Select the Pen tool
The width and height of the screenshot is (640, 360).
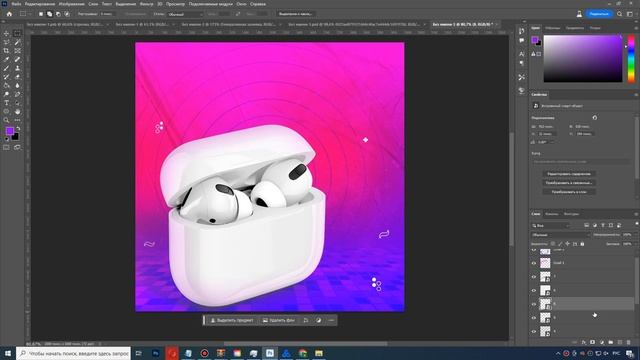pos(17,94)
